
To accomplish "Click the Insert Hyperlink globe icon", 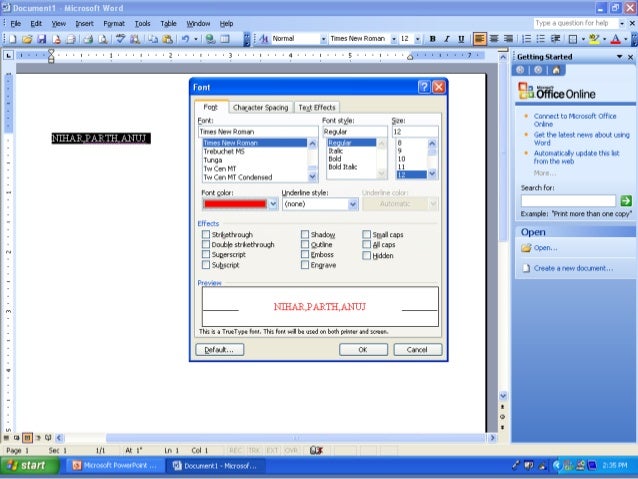I will (x=210, y=39).
